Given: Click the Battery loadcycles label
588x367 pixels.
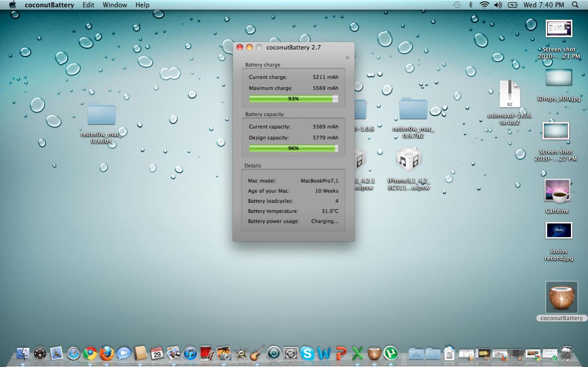Looking at the screenshot, I should [x=270, y=201].
